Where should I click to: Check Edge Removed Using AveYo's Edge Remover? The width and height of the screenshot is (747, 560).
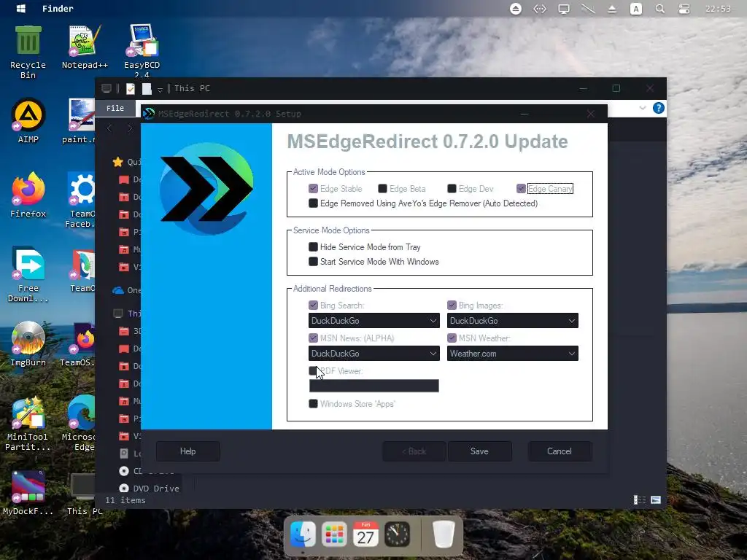click(x=313, y=203)
